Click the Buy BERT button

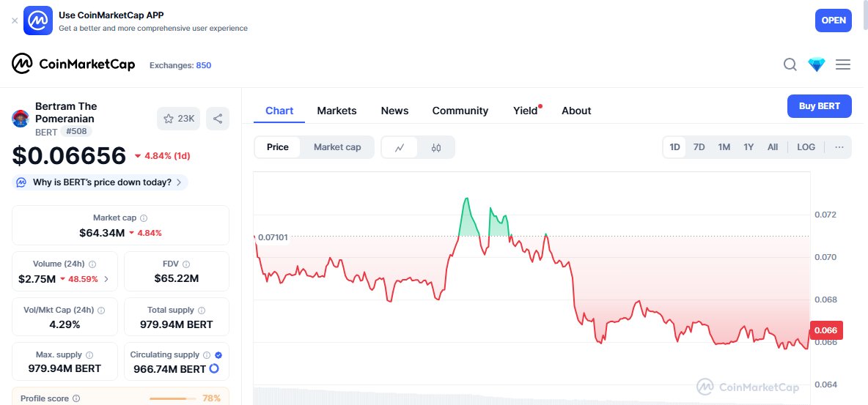click(x=820, y=106)
